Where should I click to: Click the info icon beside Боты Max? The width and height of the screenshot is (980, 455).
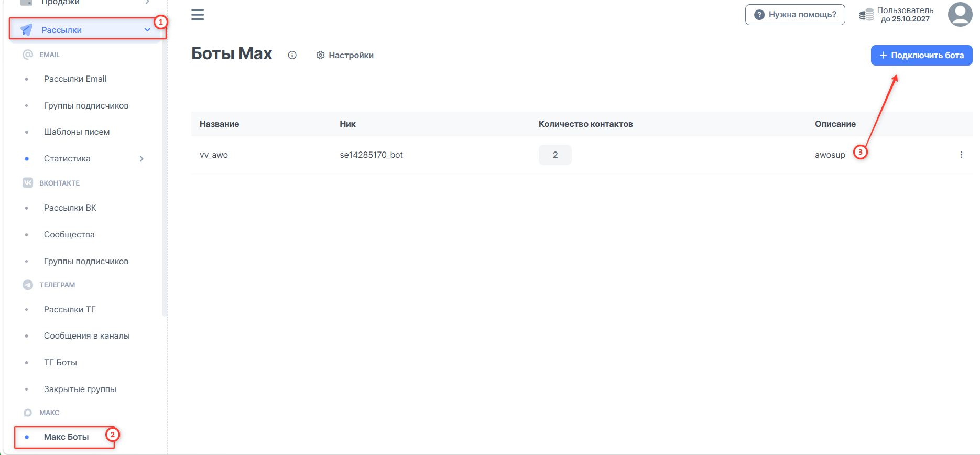[x=292, y=55]
